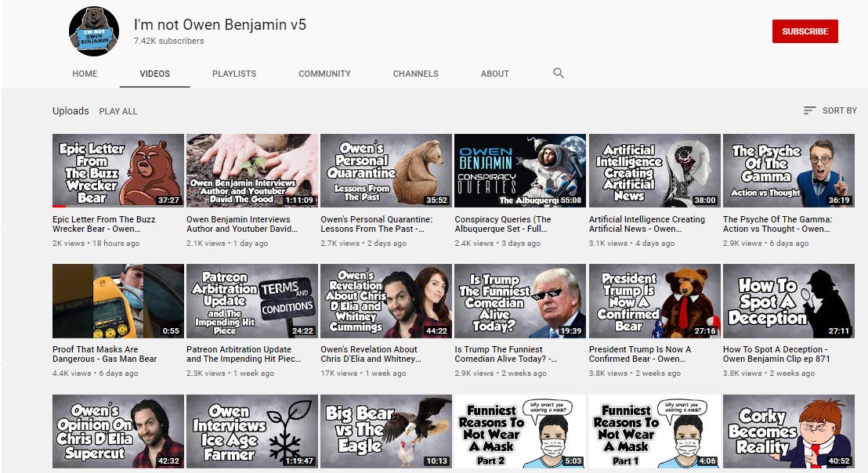The image size is (868, 473).
Task: Open Owen's Personal Quarantine thumbnail
Action: (386, 171)
